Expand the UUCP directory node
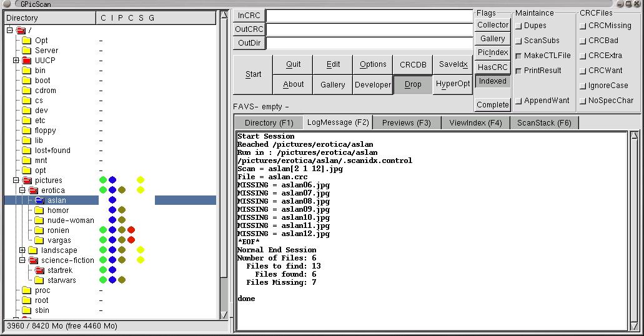 tap(16, 61)
